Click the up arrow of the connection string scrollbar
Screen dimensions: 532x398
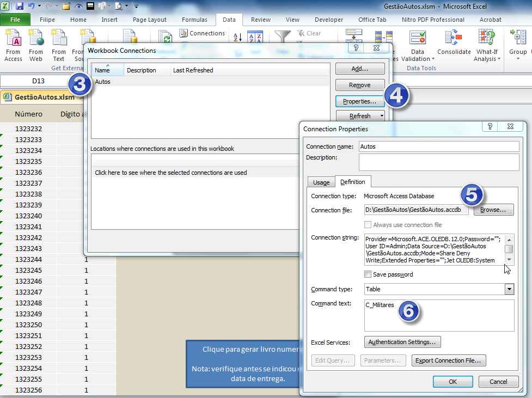point(509,240)
